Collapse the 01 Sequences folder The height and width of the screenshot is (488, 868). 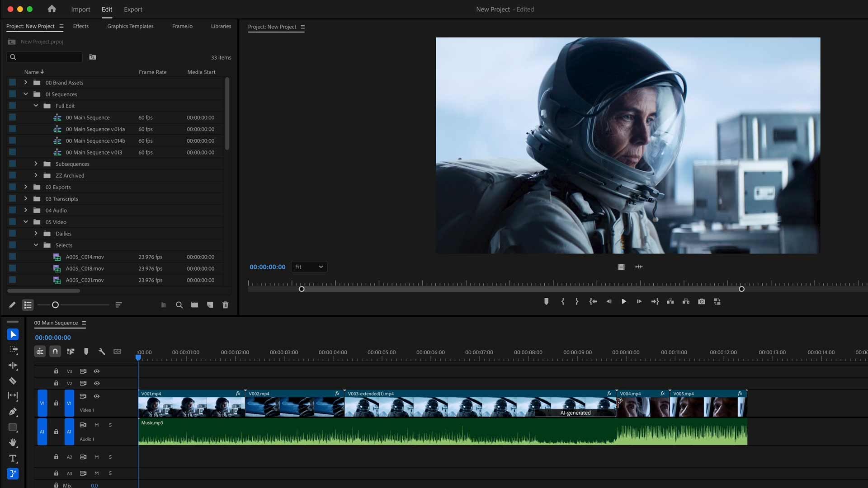(x=26, y=94)
